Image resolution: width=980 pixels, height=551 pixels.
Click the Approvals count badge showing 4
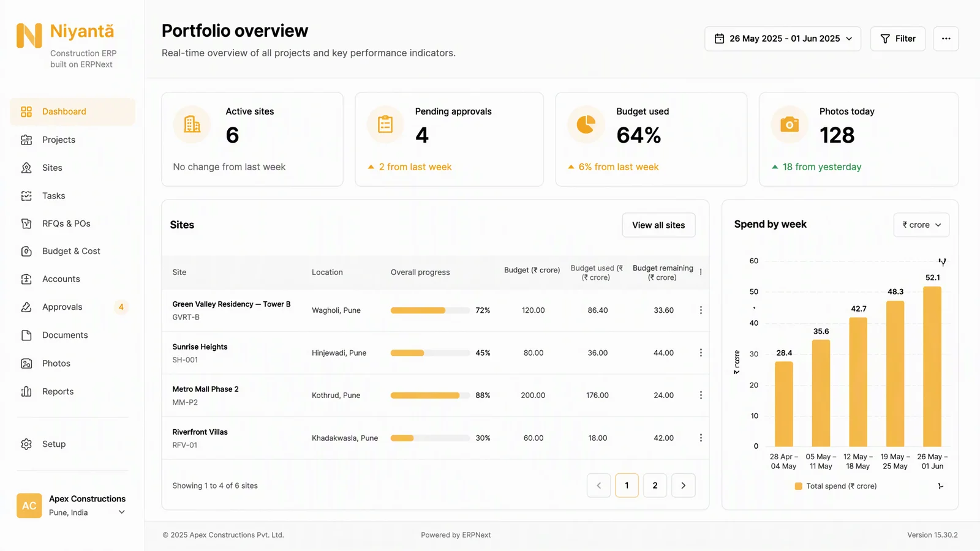(121, 307)
